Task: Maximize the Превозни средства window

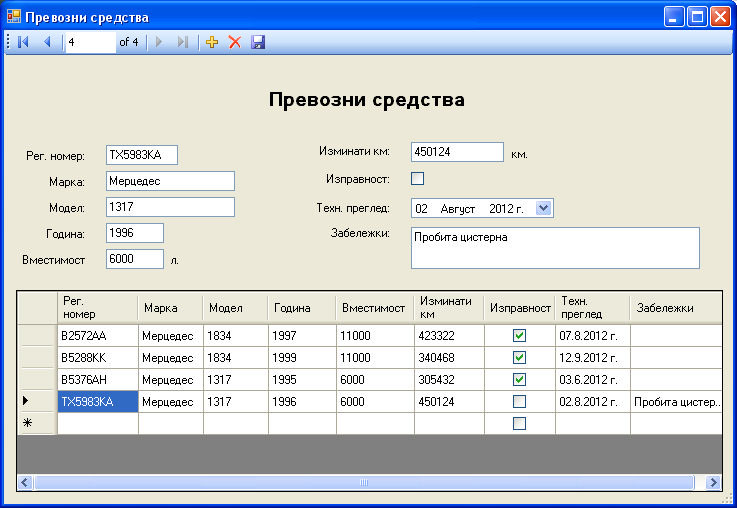Action: click(x=698, y=17)
